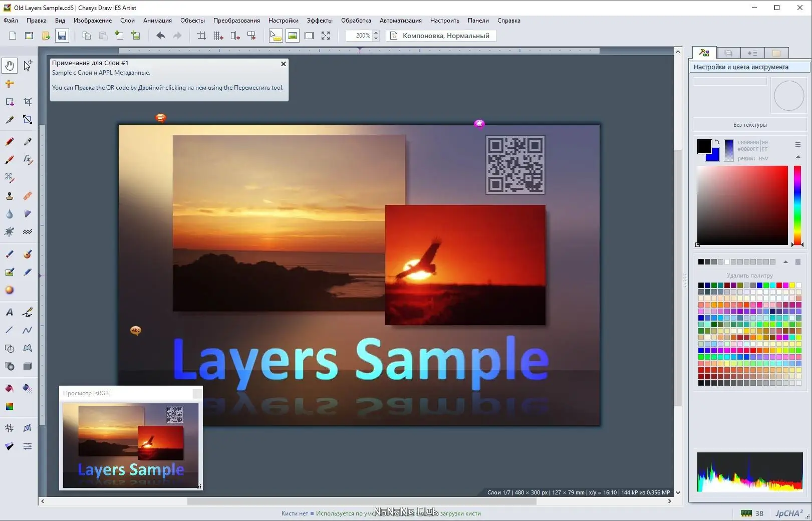Select the Paint Bucket fill tool

pos(10,388)
